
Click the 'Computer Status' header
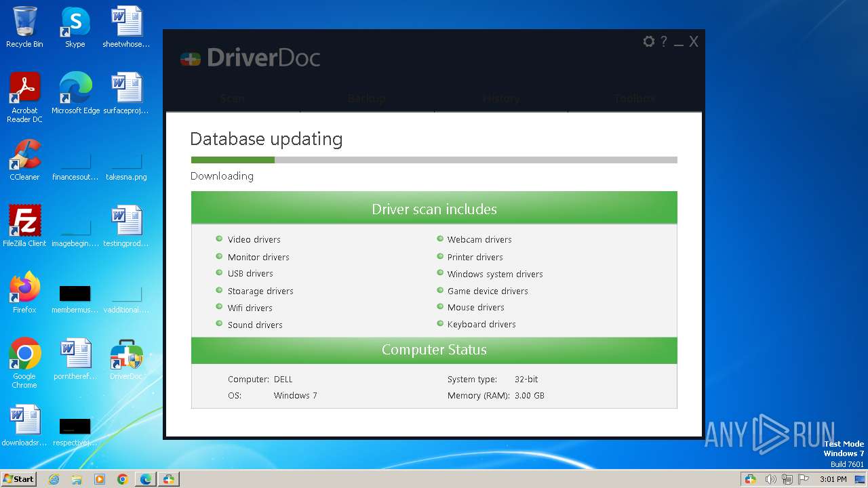(434, 350)
